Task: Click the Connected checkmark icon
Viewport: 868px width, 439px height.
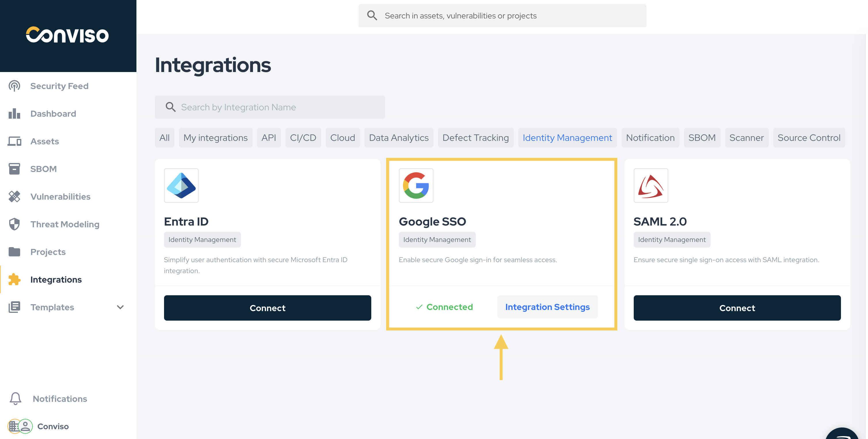Action: (x=419, y=307)
